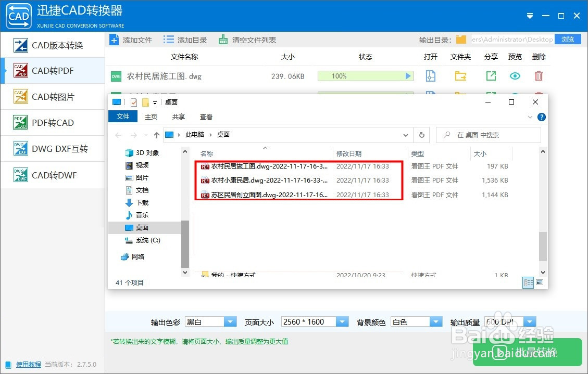Expand the address bar history dropdown
The height and width of the screenshot is (374, 588).
tap(405, 135)
